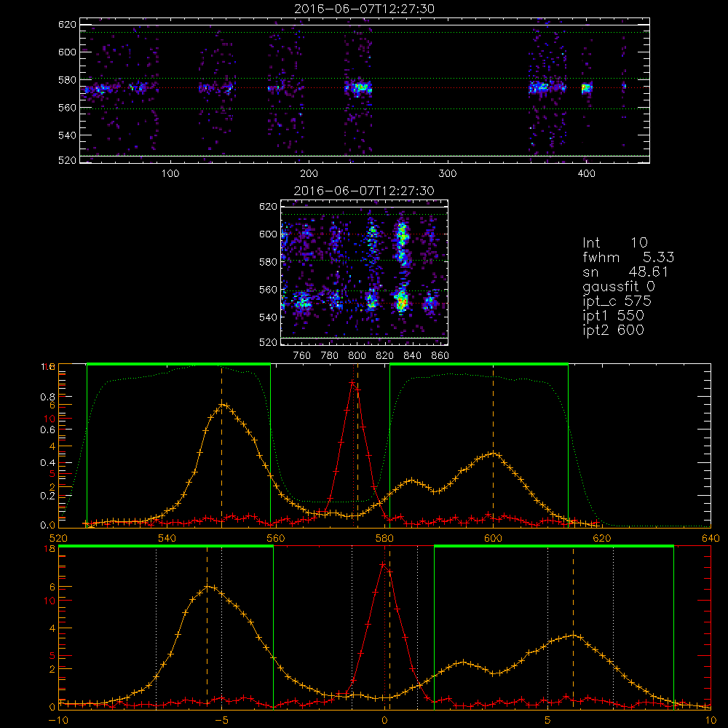The image size is (728, 728).
Task: Click x-axis label "760" under the middle image
Action: click(x=302, y=356)
